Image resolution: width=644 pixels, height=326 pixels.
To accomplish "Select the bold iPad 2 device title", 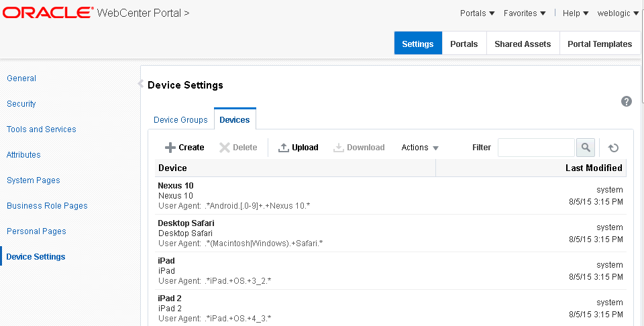I will coord(170,298).
